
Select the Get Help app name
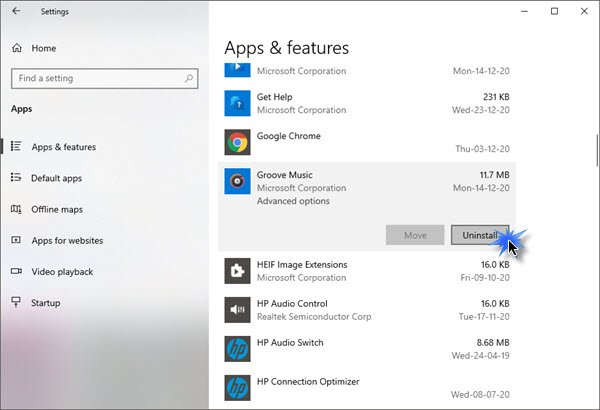click(274, 97)
